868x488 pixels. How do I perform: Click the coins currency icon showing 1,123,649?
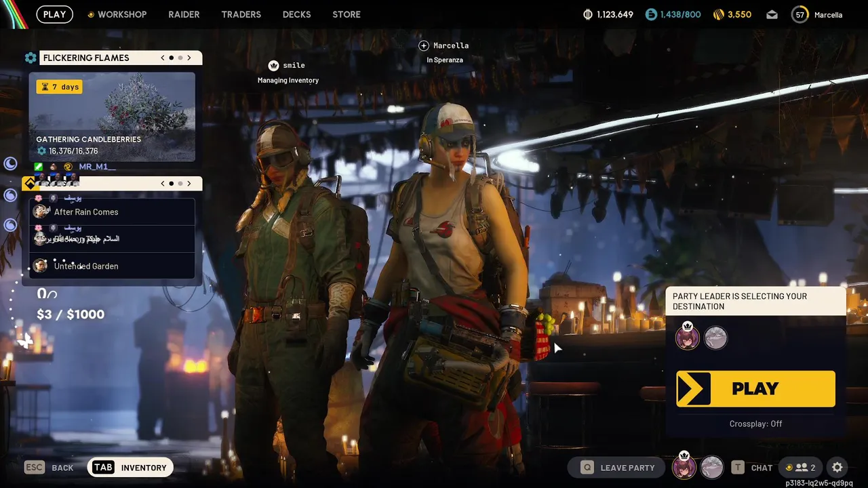588,14
